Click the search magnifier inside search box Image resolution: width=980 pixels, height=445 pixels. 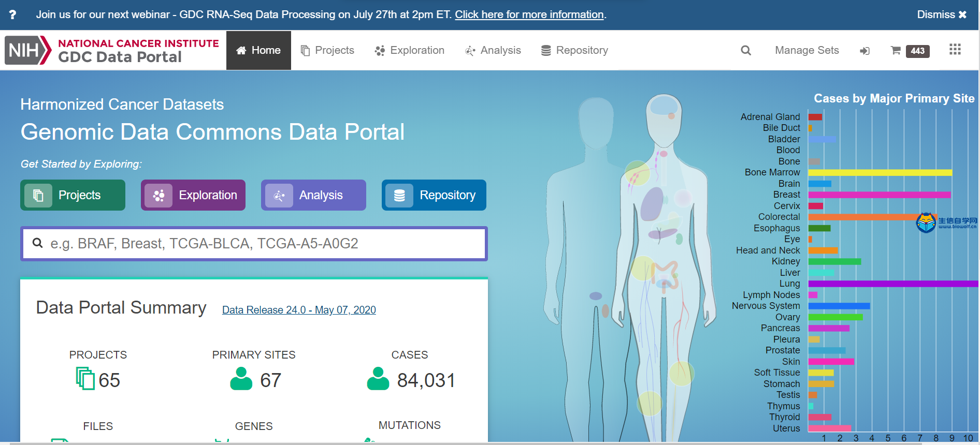[37, 243]
